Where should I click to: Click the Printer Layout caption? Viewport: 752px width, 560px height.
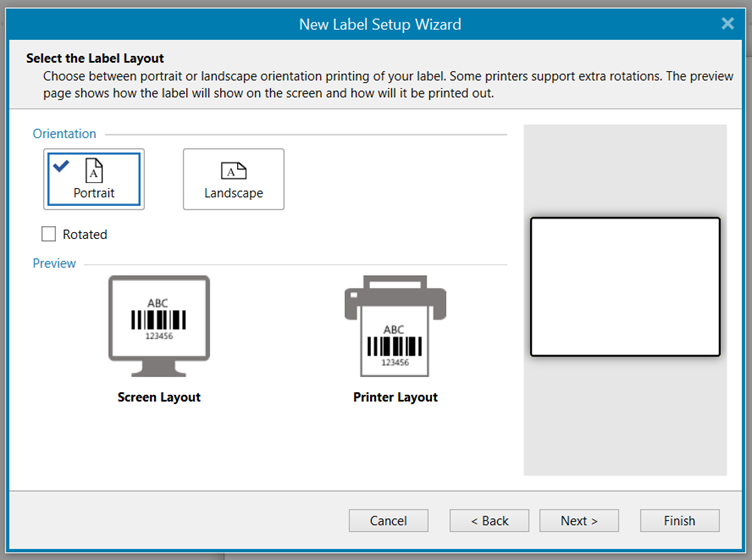pyautogui.click(x=395, y=397)
